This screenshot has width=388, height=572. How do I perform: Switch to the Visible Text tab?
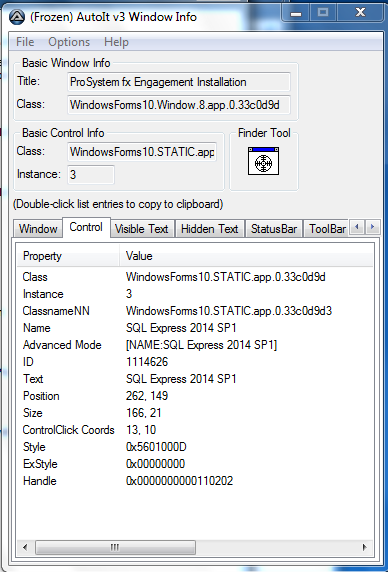click(x=141, y=229)
